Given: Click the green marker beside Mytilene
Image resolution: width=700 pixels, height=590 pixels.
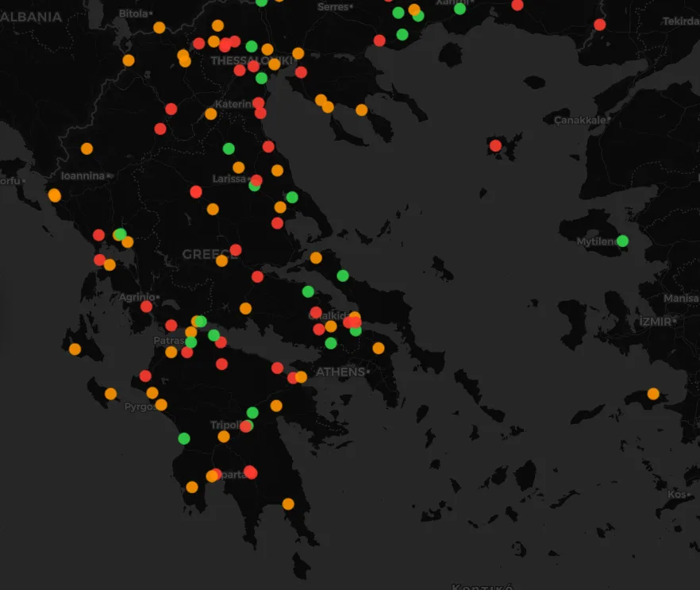Looking at the screenshot, I should (x=622, y=241).
